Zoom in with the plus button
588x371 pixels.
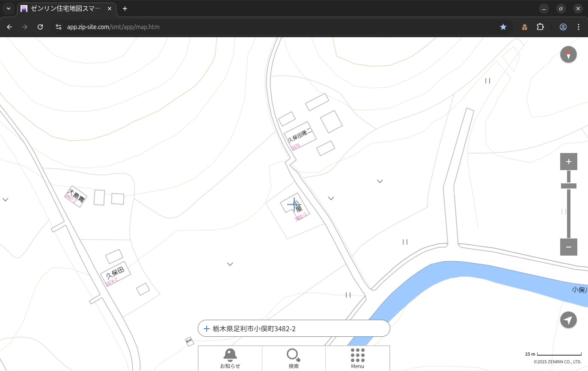(x=568, y=162)
